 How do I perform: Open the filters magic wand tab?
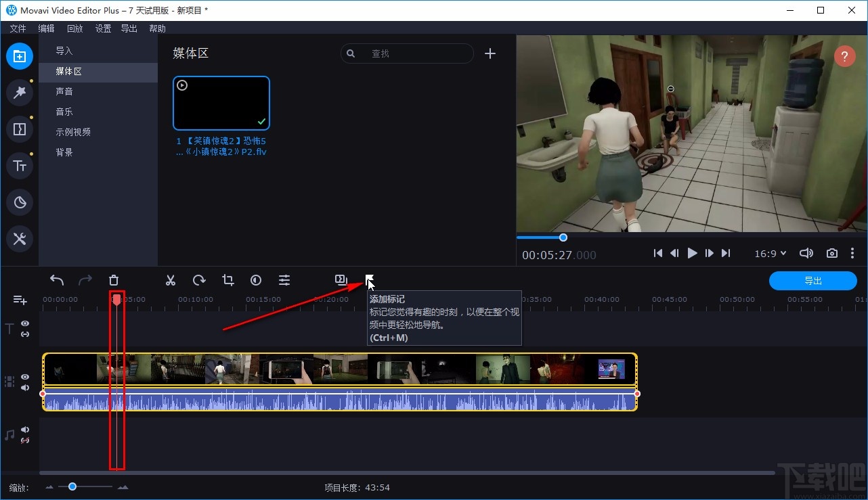20,93
